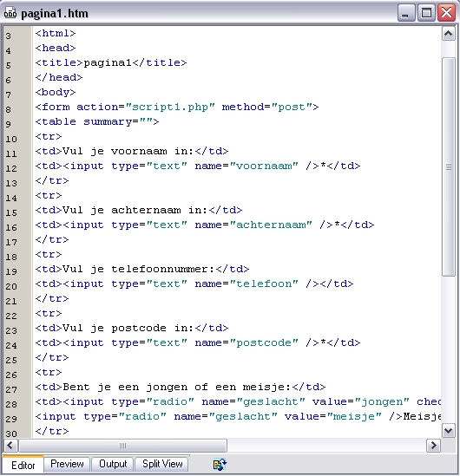
Task: Click the text "Vul je achternaam in:"
Action: click(135, 210)
